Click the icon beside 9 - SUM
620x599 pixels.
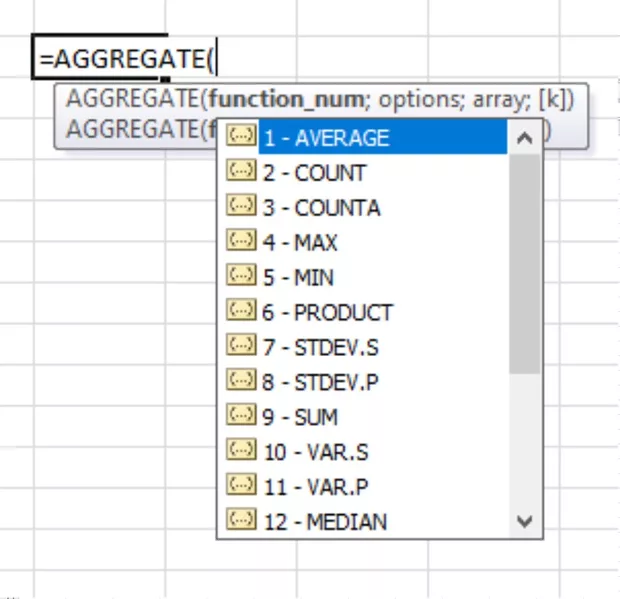[x=241, y=416]
